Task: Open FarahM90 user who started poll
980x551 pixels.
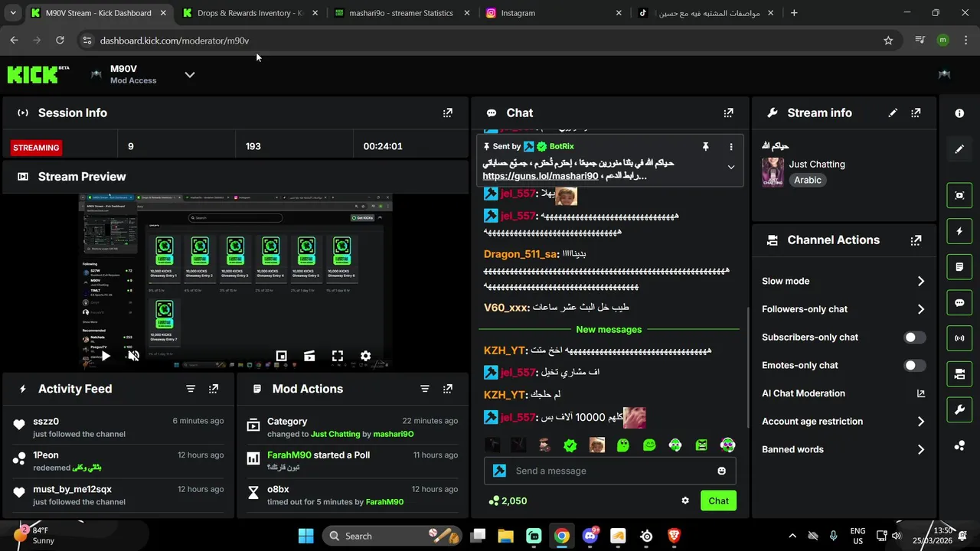Action: 289,455
